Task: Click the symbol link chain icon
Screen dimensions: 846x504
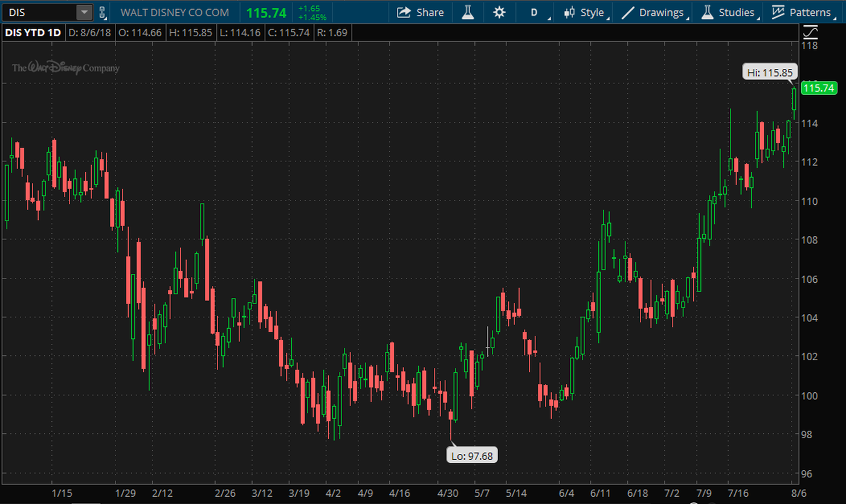Action: click(102, 12)
